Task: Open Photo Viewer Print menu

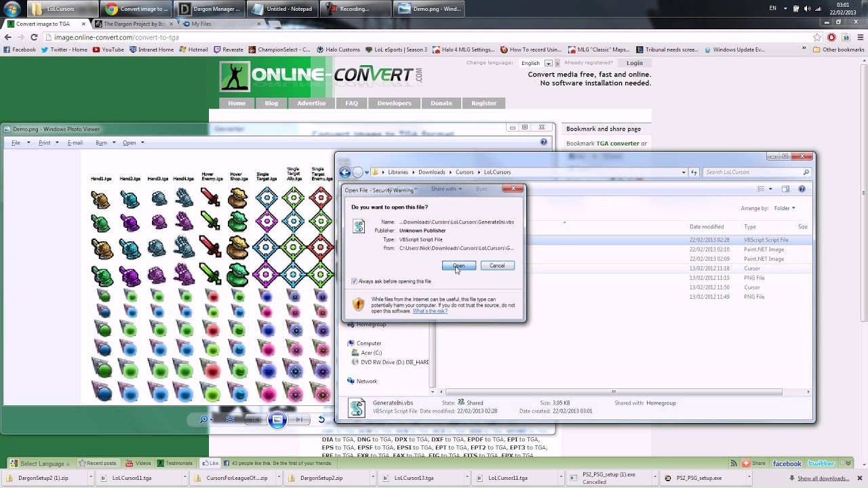Action: click(48, 143)
